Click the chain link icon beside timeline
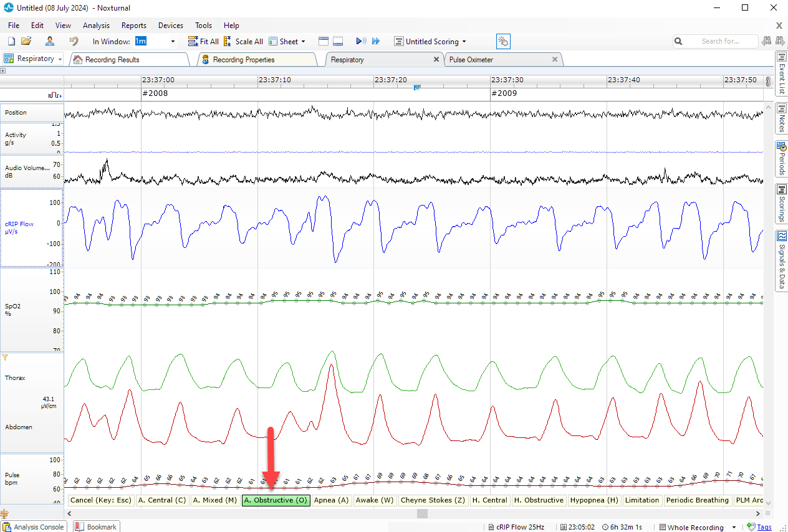 [x=769, y=81]
